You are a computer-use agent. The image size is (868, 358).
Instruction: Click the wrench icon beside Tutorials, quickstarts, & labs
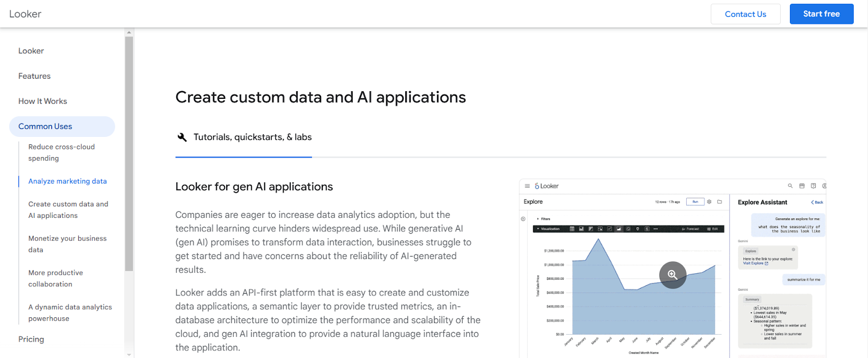pyautogui.click(x=182, y=137)
